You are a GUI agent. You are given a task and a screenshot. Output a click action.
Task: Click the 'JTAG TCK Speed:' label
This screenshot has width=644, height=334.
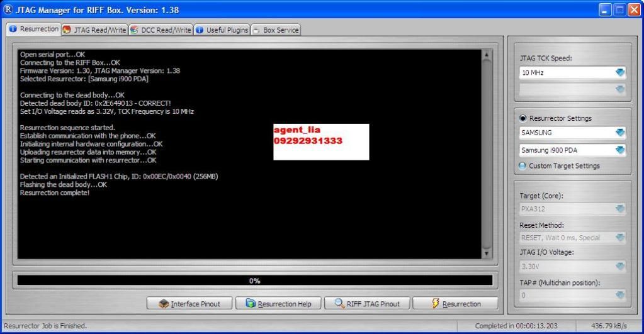pyautogui.click(x=546, y=58)
